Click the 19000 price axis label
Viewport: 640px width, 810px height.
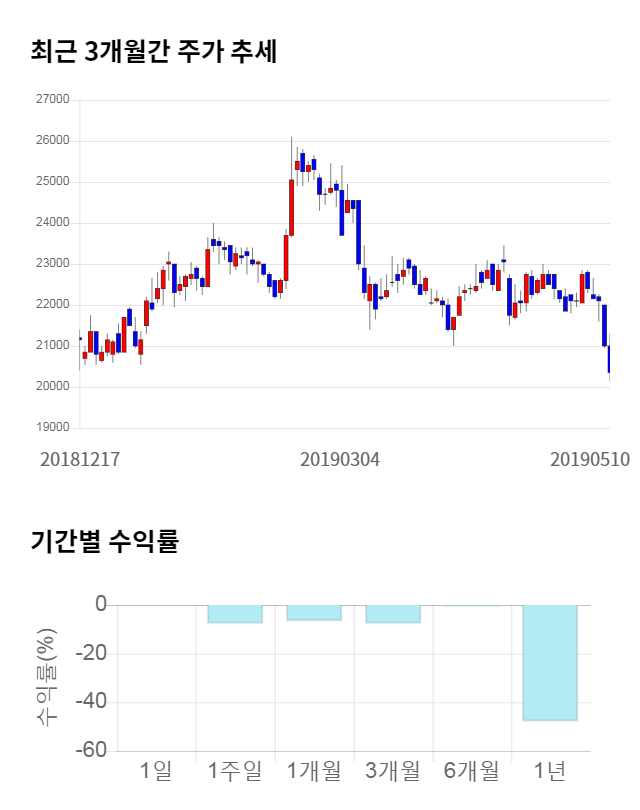point(52,428)
